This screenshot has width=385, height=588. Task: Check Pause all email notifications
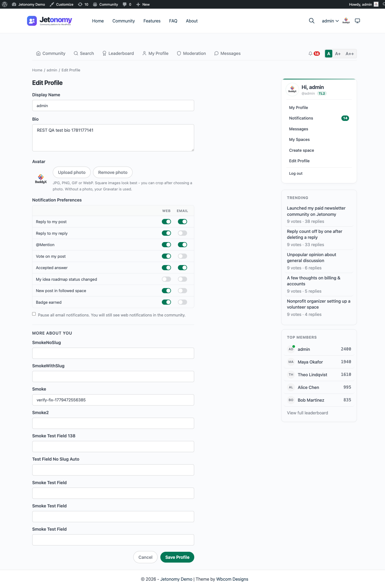[x=34, y=314]
